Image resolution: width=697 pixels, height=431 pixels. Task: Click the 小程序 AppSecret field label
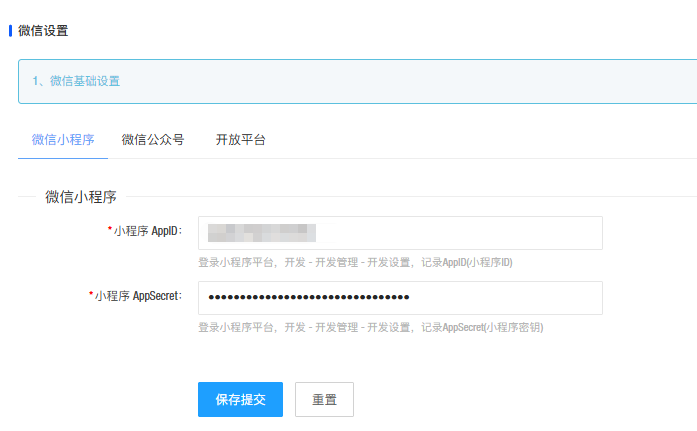138,297
